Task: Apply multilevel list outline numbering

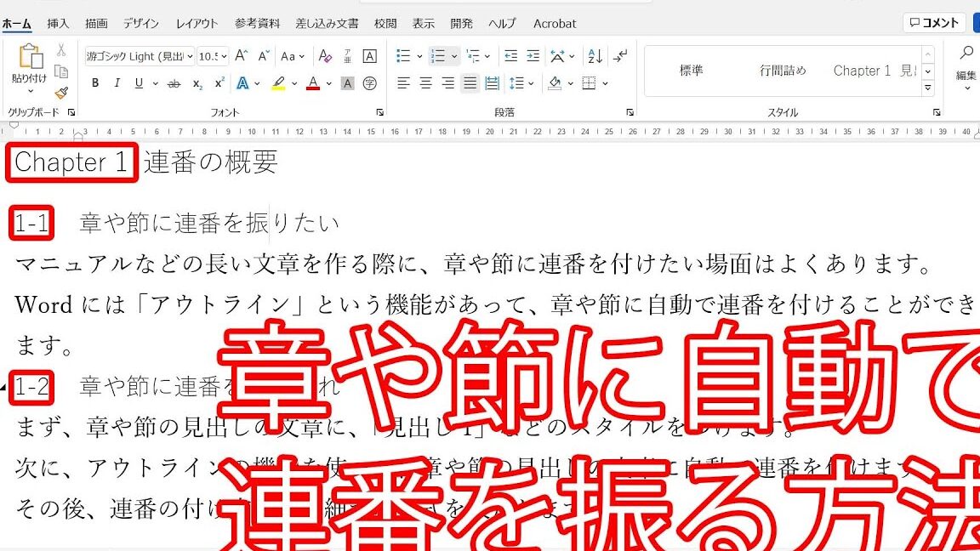Action: pos(473,56)
